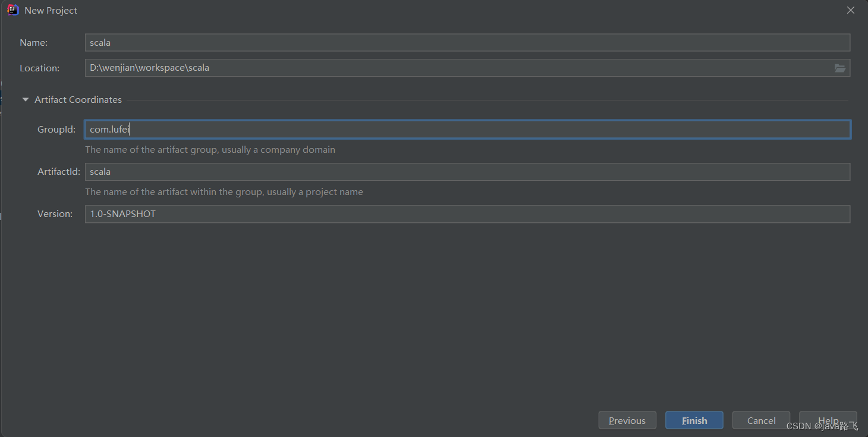Viewport: 868px width, 437px height.
Task: Click the folder browse icon in Location field
Action: pos(839,68)
